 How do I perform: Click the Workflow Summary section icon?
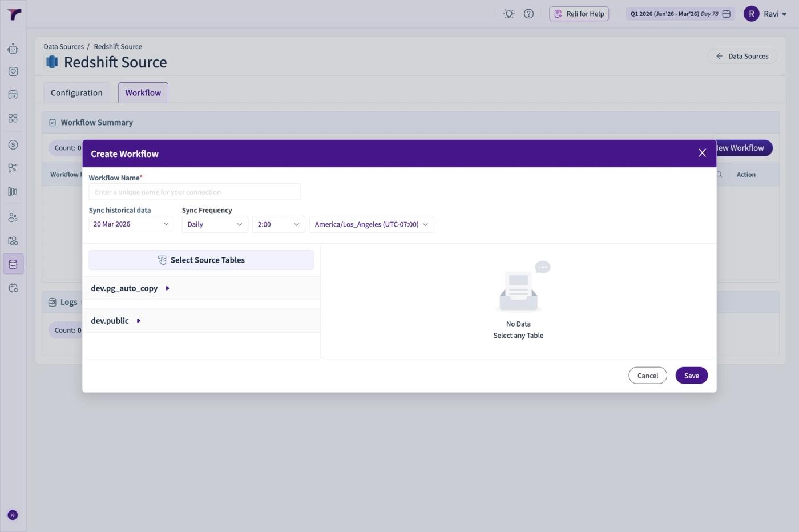pos(53,123)
